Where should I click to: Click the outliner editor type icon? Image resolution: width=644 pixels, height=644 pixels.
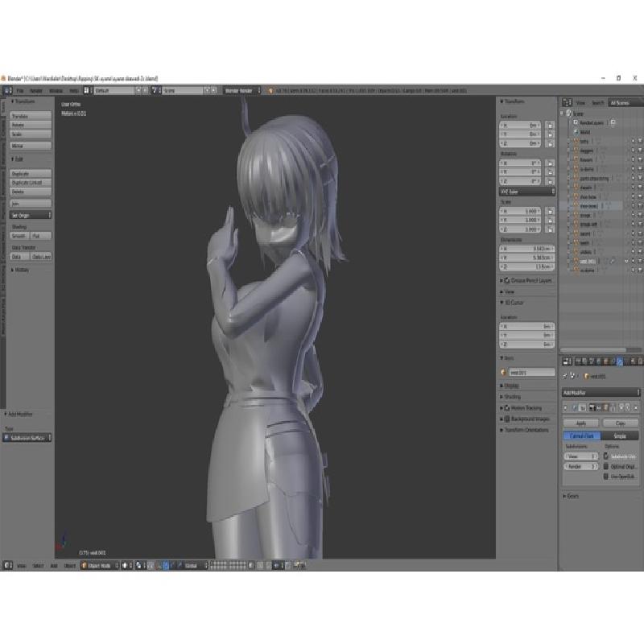[568, 103]
